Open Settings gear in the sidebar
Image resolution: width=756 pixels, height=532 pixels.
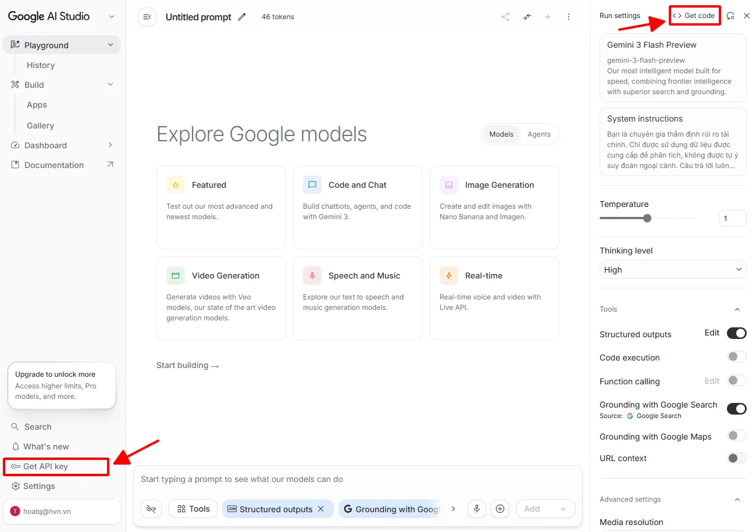pyautogui.click(x=16, y=486)
